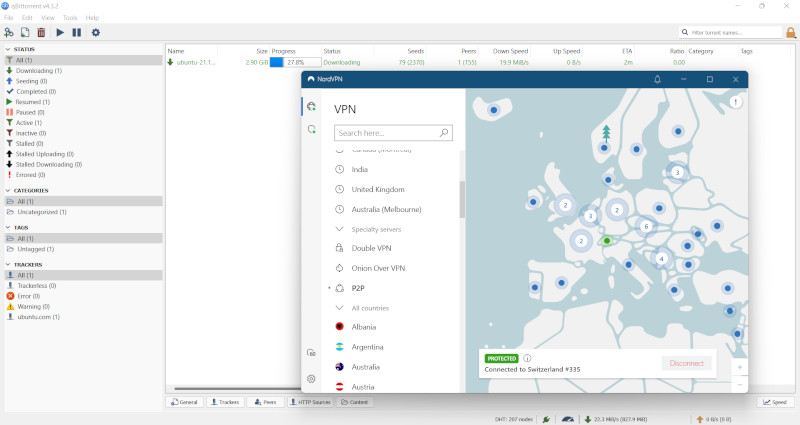Collapse the STATUS sidebar section
Screen dimensions: 800x425
coord(8,49)
